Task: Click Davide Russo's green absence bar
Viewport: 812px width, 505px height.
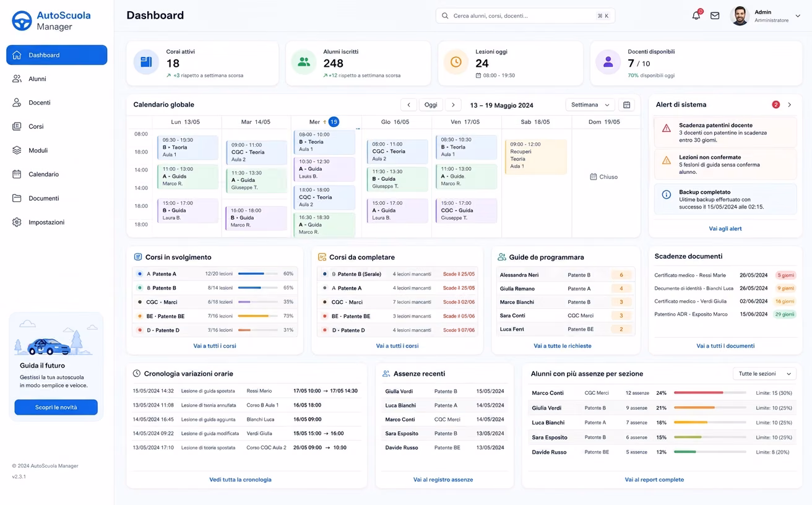Action: tap(685, 452)
